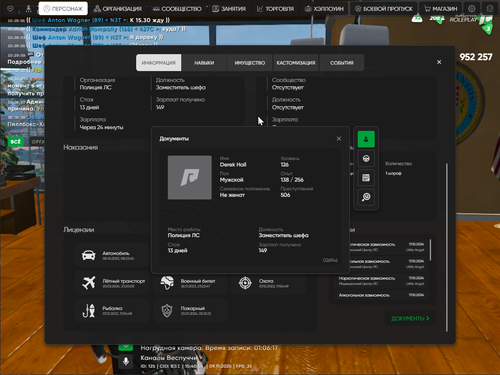Click the Автомобиль license label
This screenshot has height=375, width=500.
[116, 253]
